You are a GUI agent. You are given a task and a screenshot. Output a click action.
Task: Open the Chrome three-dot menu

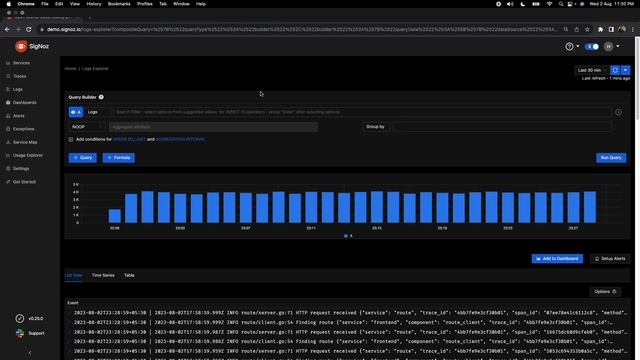click(x=633, y=29)
